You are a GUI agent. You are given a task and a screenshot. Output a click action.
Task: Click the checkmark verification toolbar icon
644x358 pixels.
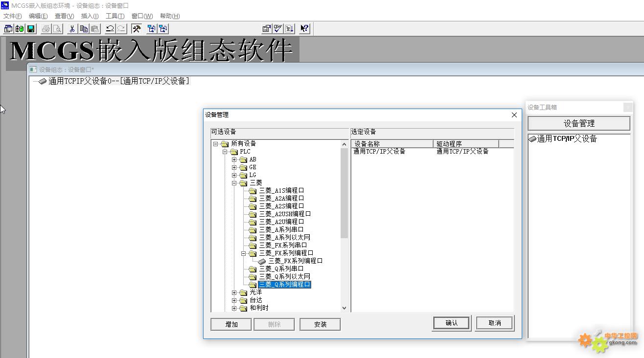click(278, 29)
